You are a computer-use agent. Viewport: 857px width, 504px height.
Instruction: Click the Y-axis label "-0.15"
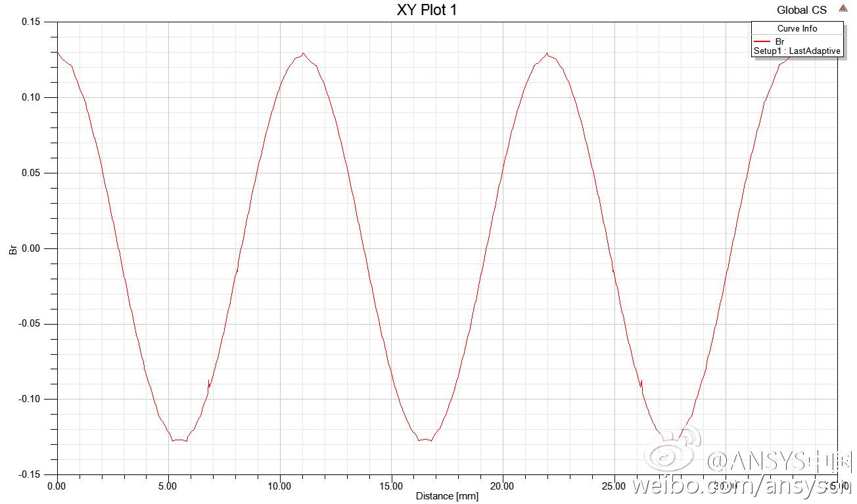[30, 474]
